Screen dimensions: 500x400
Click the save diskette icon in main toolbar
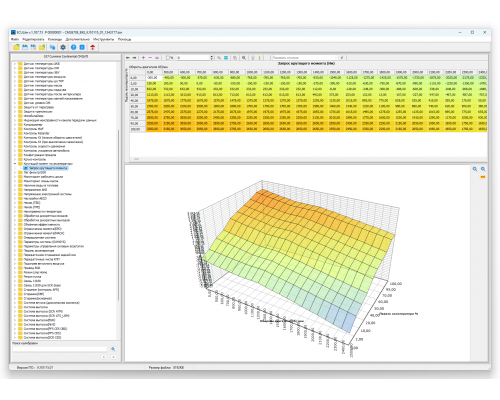coord(25,47)
